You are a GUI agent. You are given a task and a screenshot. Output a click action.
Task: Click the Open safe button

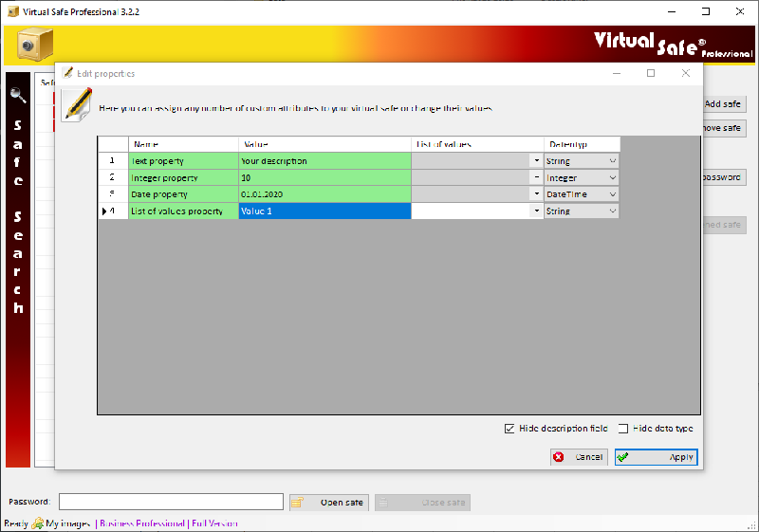[x=329, y=503]
